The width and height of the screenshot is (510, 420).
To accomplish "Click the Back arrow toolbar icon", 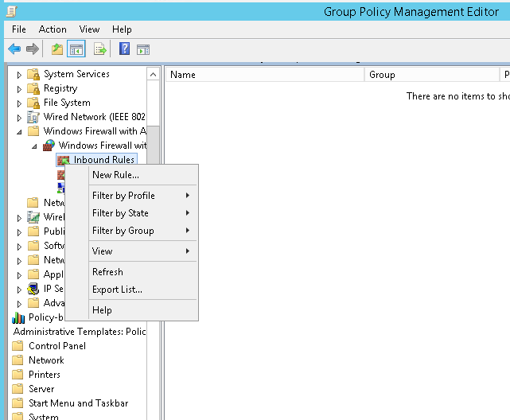I will pos(14,49).
